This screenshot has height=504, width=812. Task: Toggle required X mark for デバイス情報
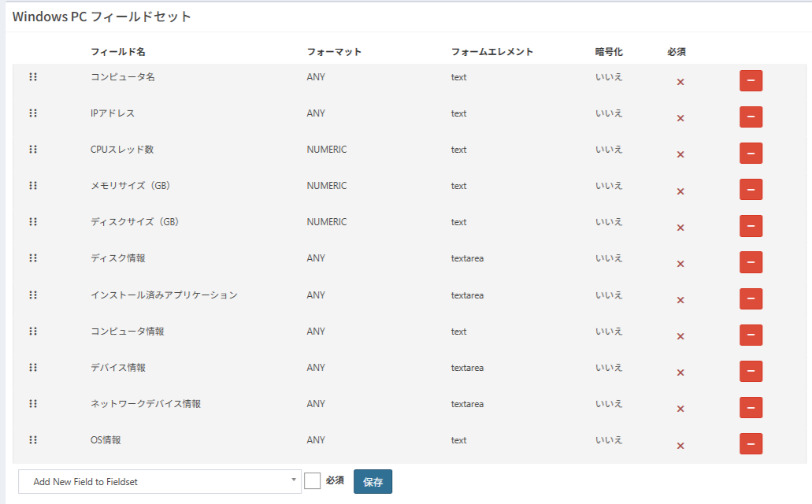point(680,372)
